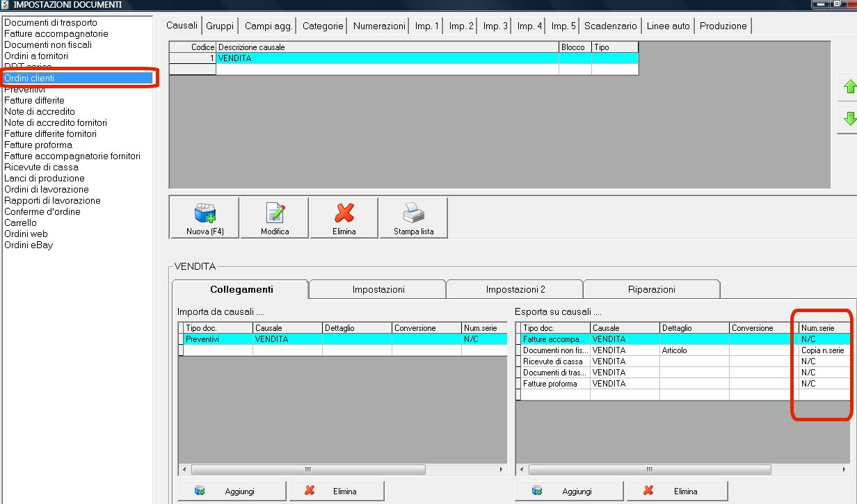The width and height of the screenshot is (857, 504).
Task: Switch to Scadenzario tab
Action: 611,26
